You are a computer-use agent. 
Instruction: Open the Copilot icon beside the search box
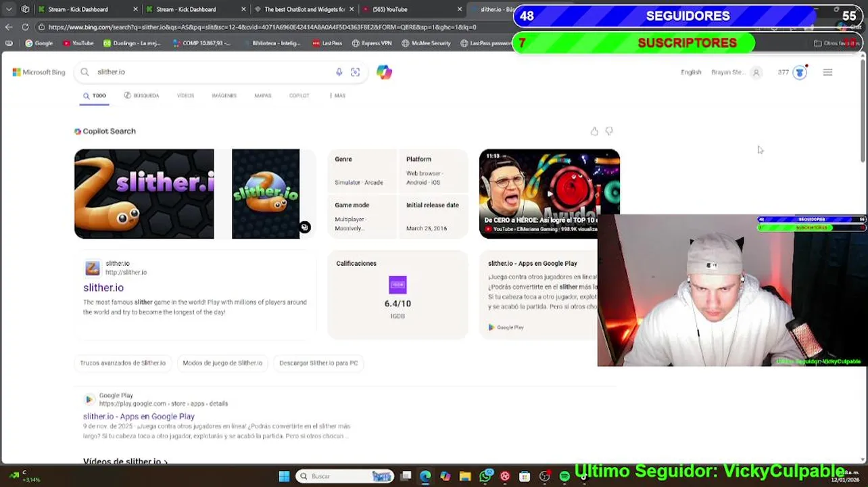[x=384, y=72]
